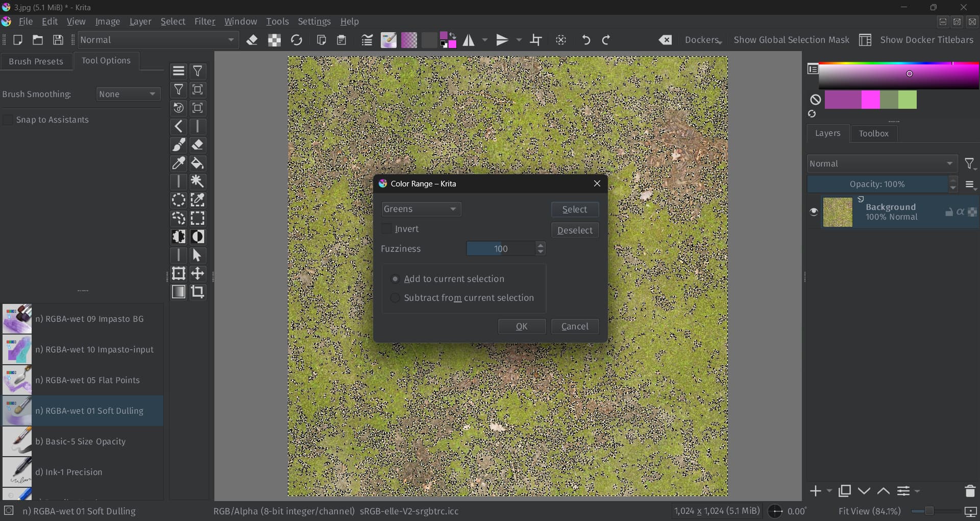The height and width of the screenshot is (521, 980).
Task: Enable the Invert checkbox
Action: click(387, 229)
